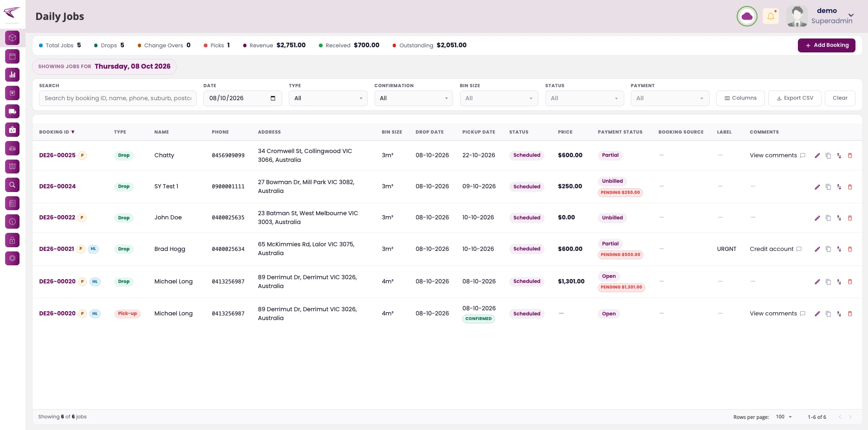Viewport: 868px width, 430px height.
Task: Click the Revenue $2,751.00 summary
Action: click(274, 45)
